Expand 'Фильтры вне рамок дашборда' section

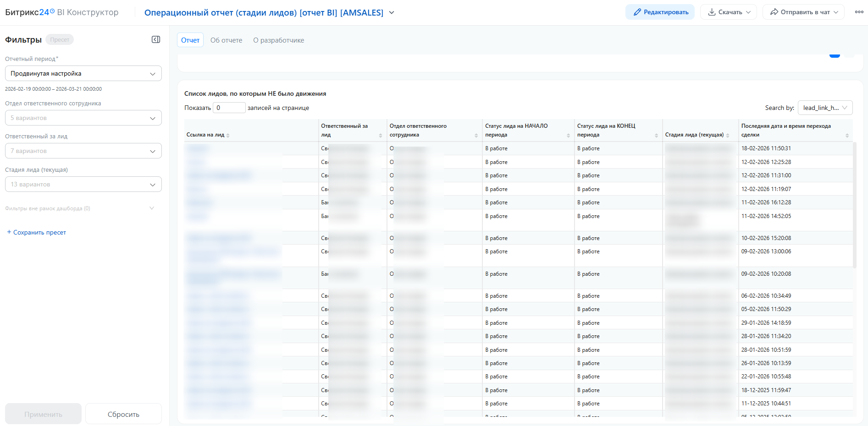(152, 208)
